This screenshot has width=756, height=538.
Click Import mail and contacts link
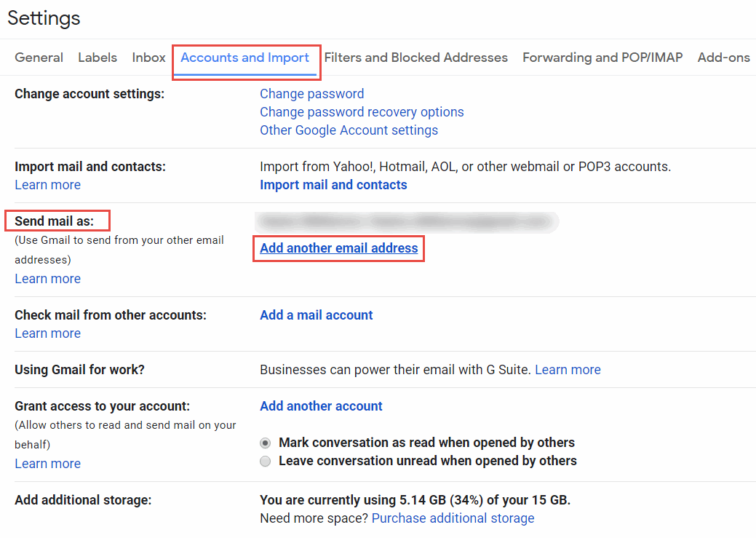tap(333, 185)
